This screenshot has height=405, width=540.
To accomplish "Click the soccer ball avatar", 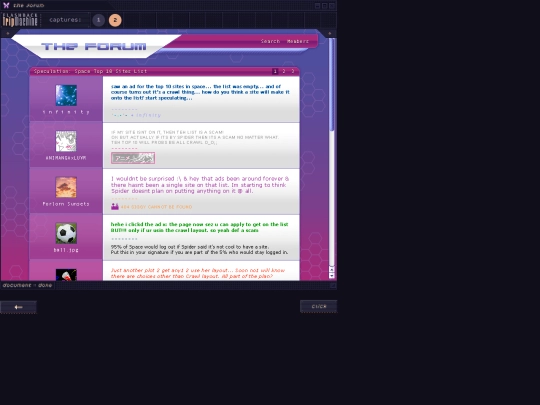I will pos(66,233).
